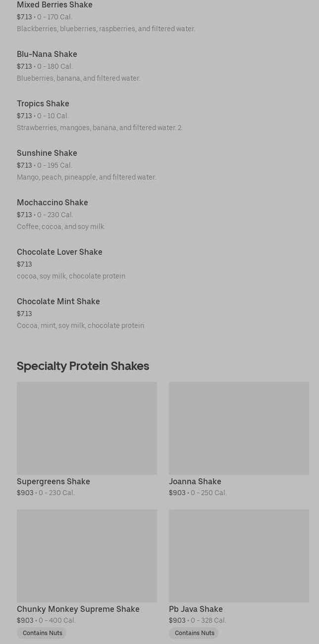Choose the Sunshine Shake item

click(47, 153)
